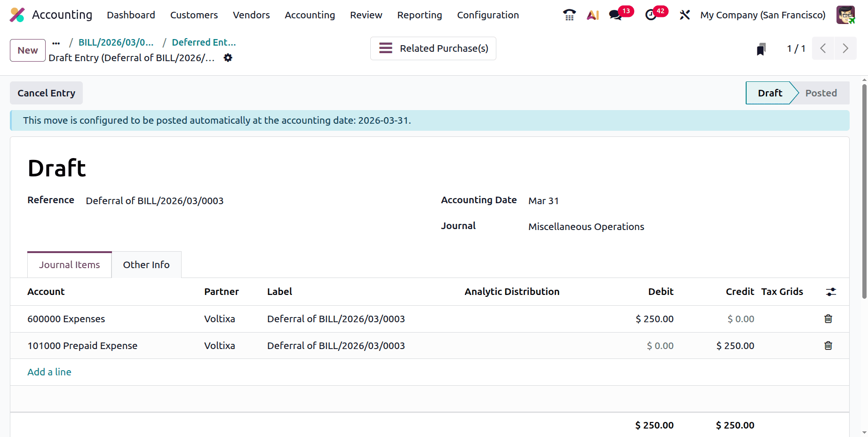Image resolution: width=868 pixels, height=437 pixels.
Task: Open the Vendors menu
Action: point(251,15)
